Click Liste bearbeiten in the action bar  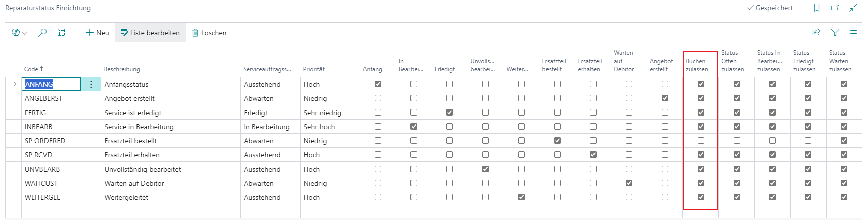point(150,33)
